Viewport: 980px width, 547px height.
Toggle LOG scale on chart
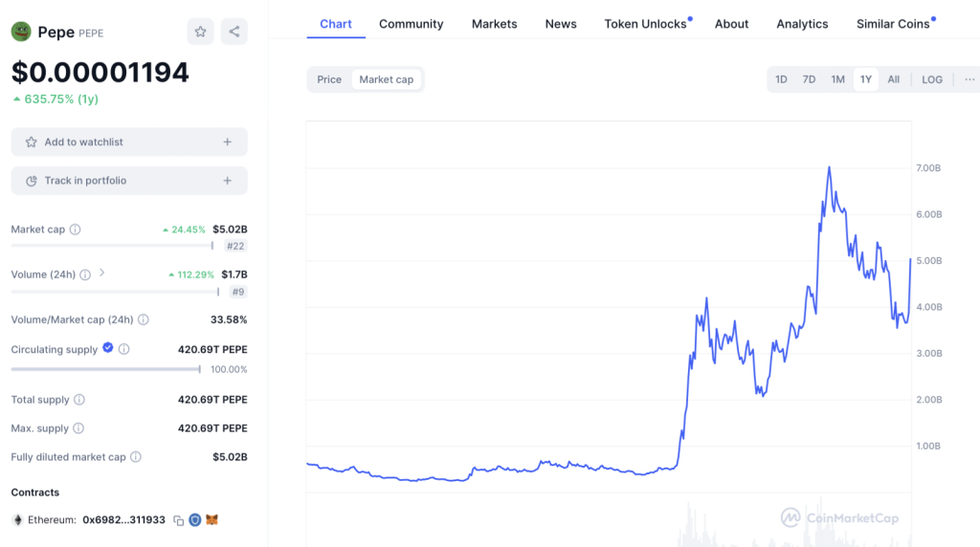coord(932,79)
